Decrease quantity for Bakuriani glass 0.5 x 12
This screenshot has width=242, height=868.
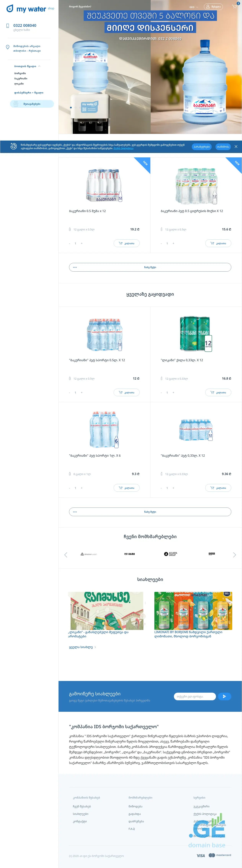coord(69,243)
